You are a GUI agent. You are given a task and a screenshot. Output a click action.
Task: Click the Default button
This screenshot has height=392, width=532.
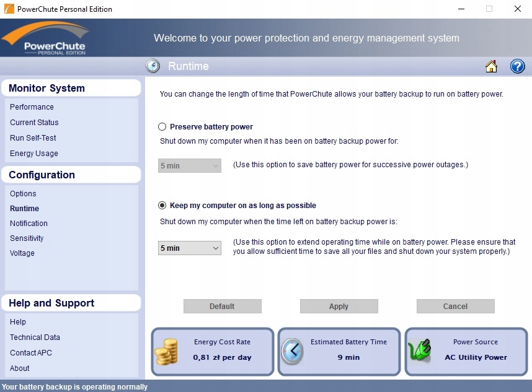223,307
